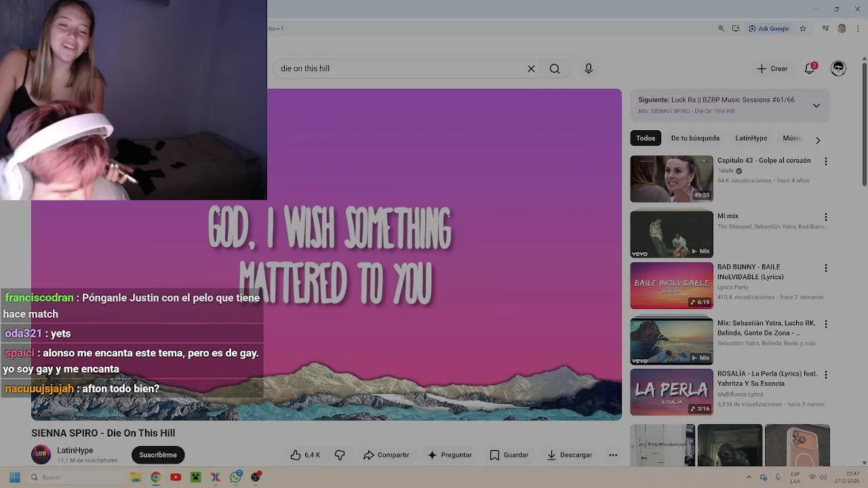Click ESP LAA language indicator

795,477
